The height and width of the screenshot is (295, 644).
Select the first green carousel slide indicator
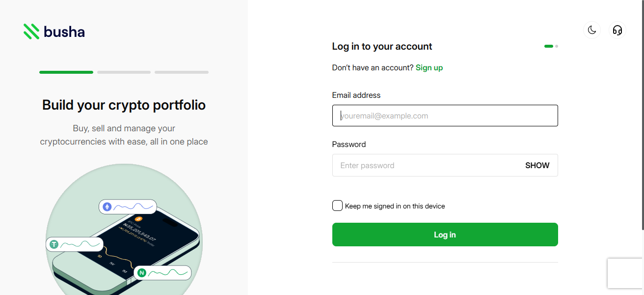point(66,72)
